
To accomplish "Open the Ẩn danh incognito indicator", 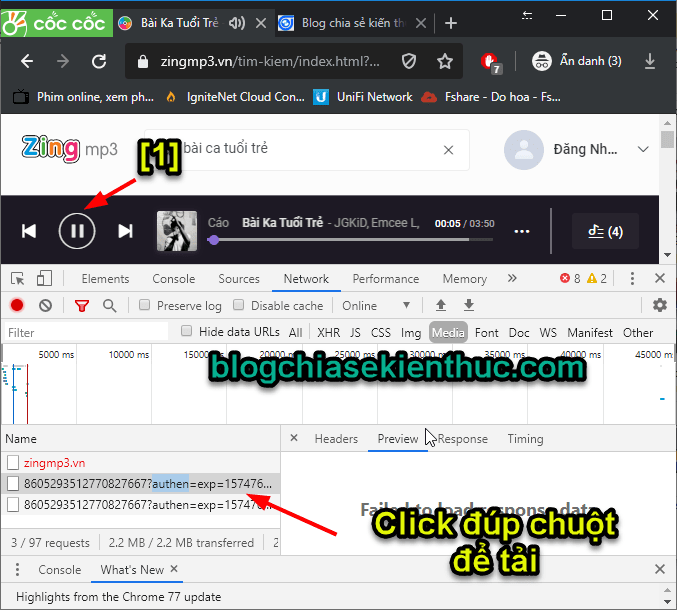I will pos(576,61).
